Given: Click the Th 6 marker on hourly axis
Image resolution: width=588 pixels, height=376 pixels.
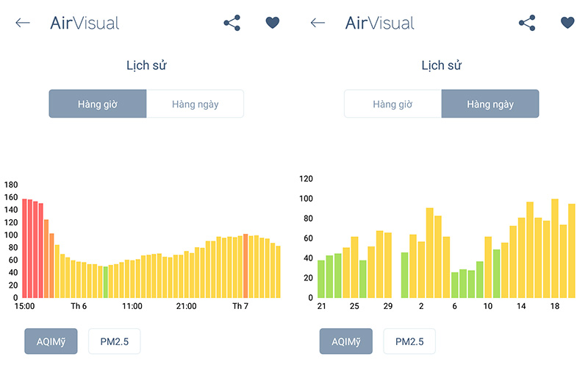Looking at the screenshot, I should pyautogui.click(x=79, y=305).
